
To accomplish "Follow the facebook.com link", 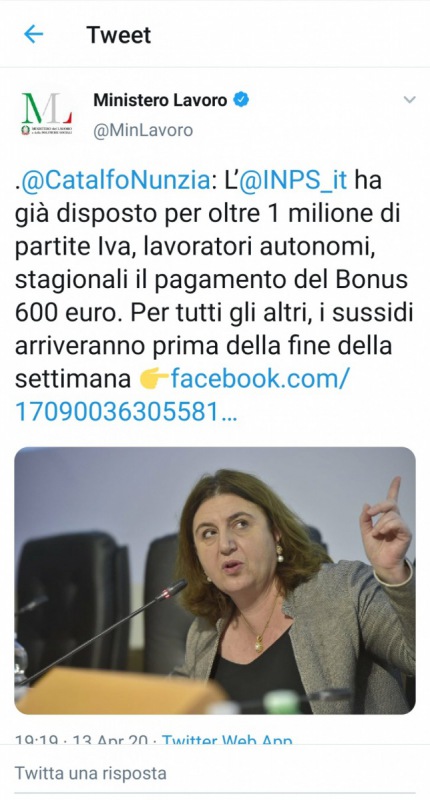I will [260, 379].
